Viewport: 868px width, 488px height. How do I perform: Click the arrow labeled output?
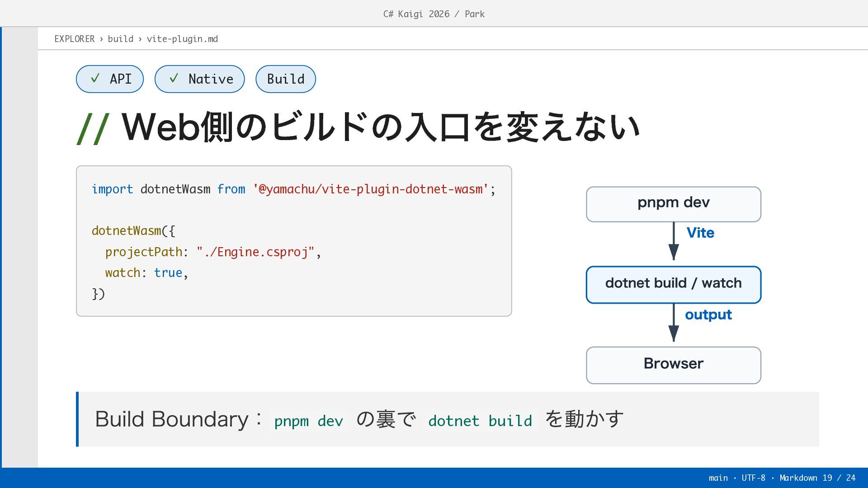point(674,322)
